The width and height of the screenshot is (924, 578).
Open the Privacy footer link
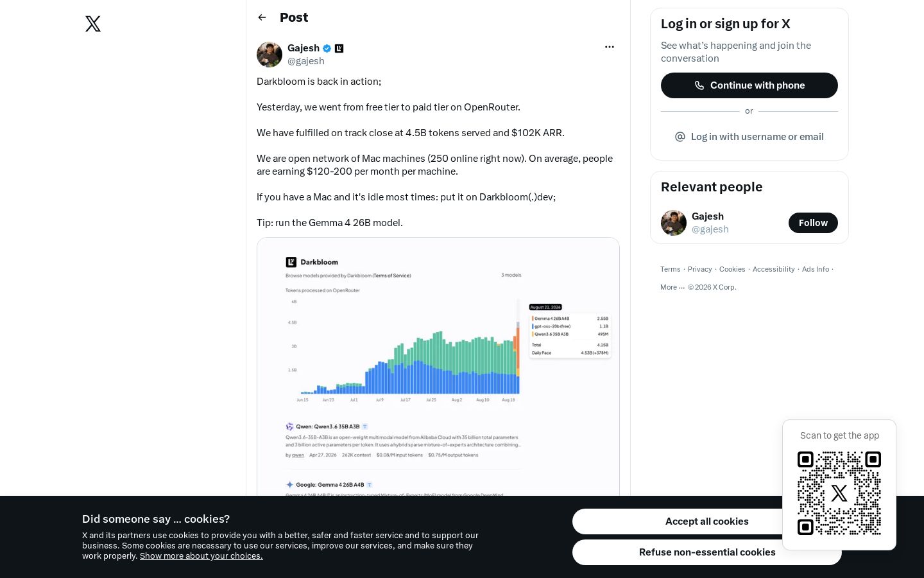click(x=700, y=269)
